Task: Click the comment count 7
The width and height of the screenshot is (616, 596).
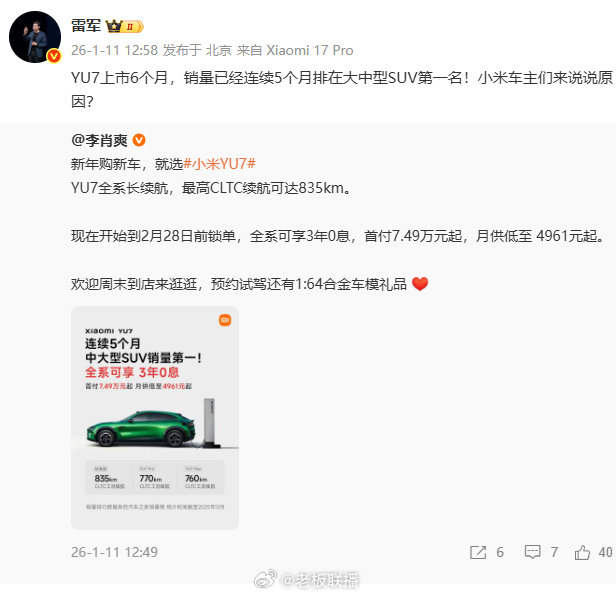Action: [554, 552]
